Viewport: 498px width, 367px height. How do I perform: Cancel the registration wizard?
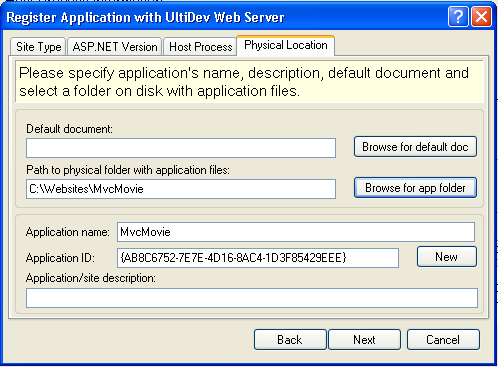point(443,340)
